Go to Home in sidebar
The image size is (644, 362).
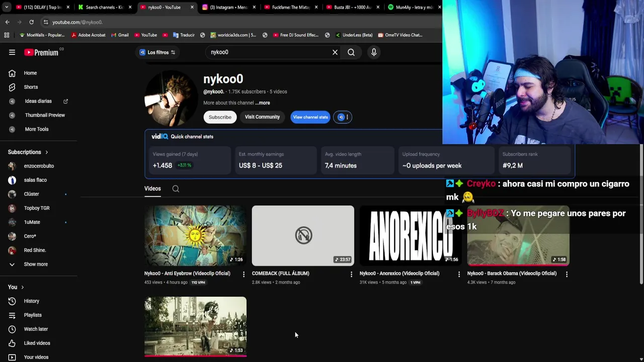(30, 73)
